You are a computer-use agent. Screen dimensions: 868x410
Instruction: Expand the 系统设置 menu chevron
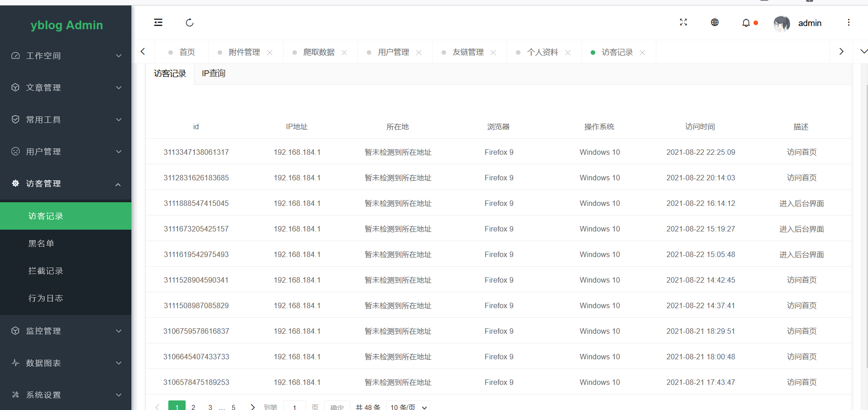point(119,395)
